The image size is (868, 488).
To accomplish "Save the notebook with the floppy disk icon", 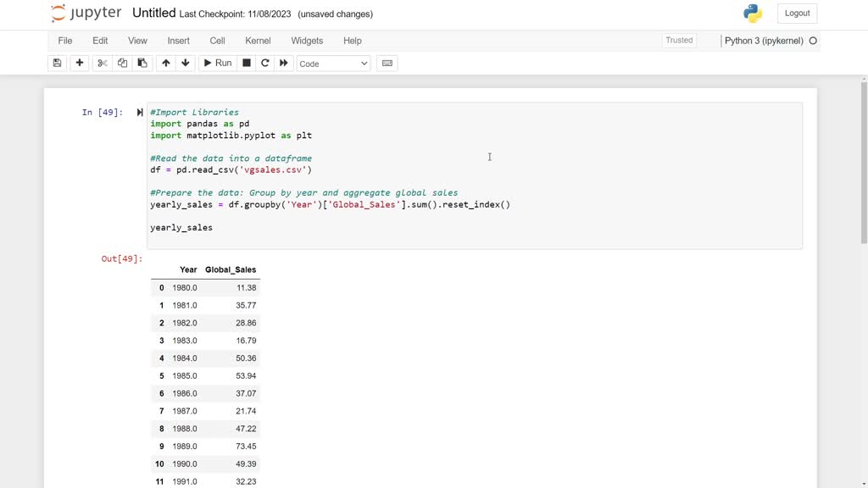I will coord(57,63).
